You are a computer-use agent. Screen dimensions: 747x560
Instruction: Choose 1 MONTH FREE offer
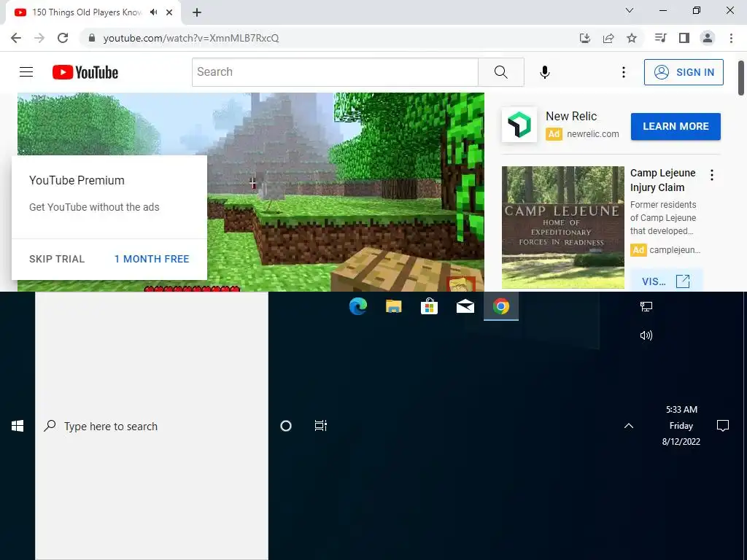[x=152, y=259]
